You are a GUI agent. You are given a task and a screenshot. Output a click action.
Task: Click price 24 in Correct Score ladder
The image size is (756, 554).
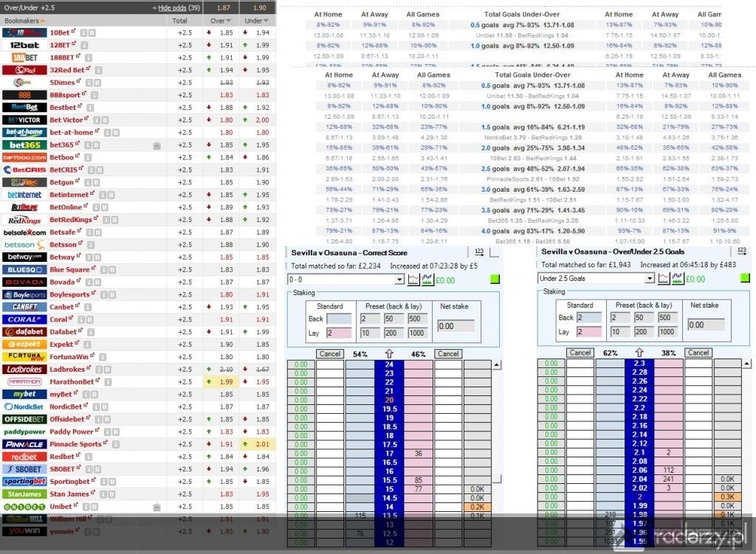(x=389, y=364)
